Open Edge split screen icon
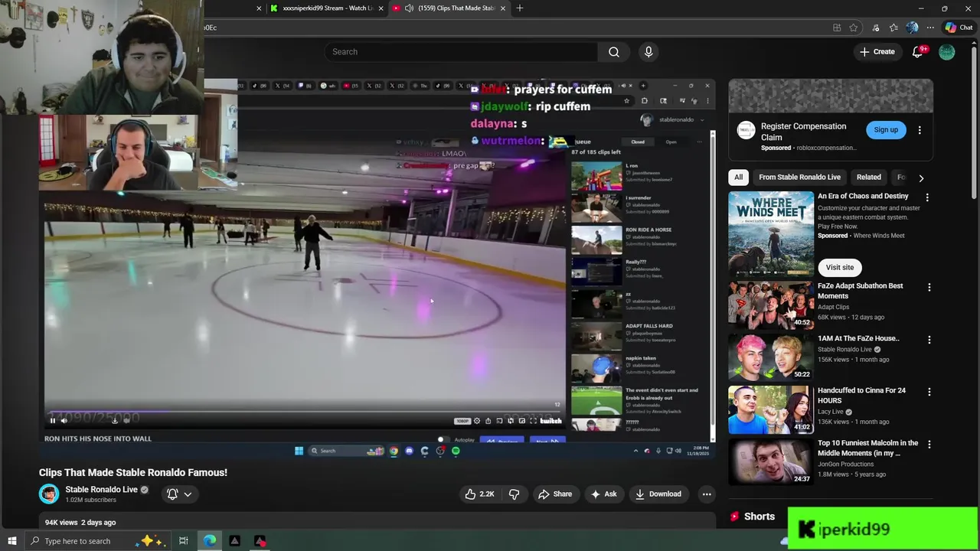Screen dimensions: 980x551 [x=837, y=28]
